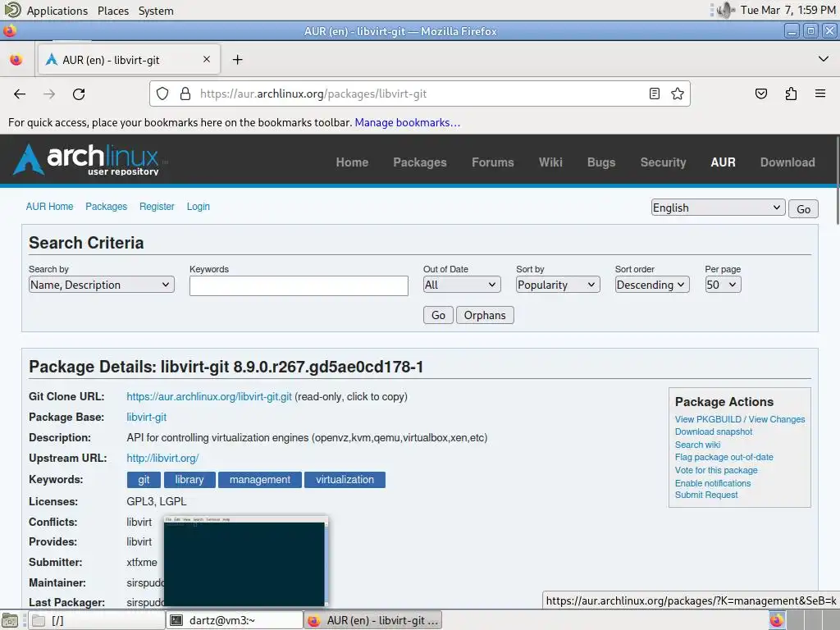Image resolution: width=840 pixels, height=630 pixels.
Task: Open Search by dropdown (Name, Description)
Action: pos(101,285)
